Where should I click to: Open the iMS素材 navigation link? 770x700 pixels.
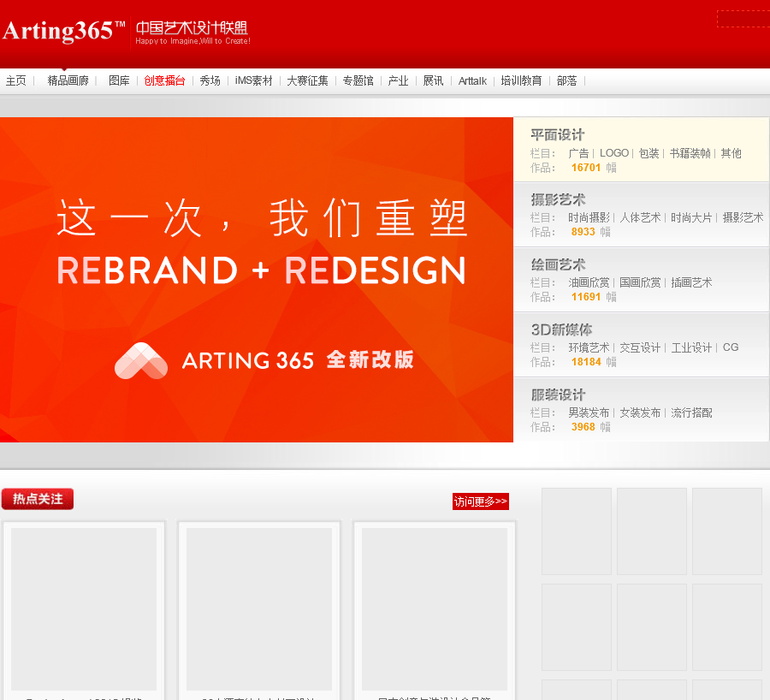[253, 81]
